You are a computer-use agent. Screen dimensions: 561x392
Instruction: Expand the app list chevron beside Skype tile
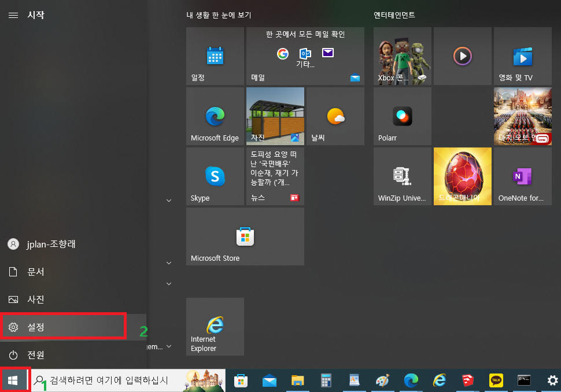pyautogui.click(x=169, y=201)
